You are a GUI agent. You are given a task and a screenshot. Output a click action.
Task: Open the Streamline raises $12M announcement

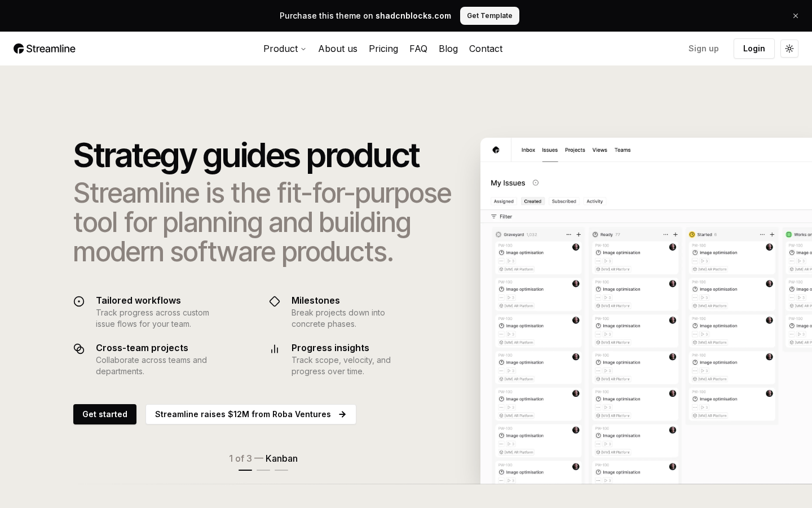[251, 414]
